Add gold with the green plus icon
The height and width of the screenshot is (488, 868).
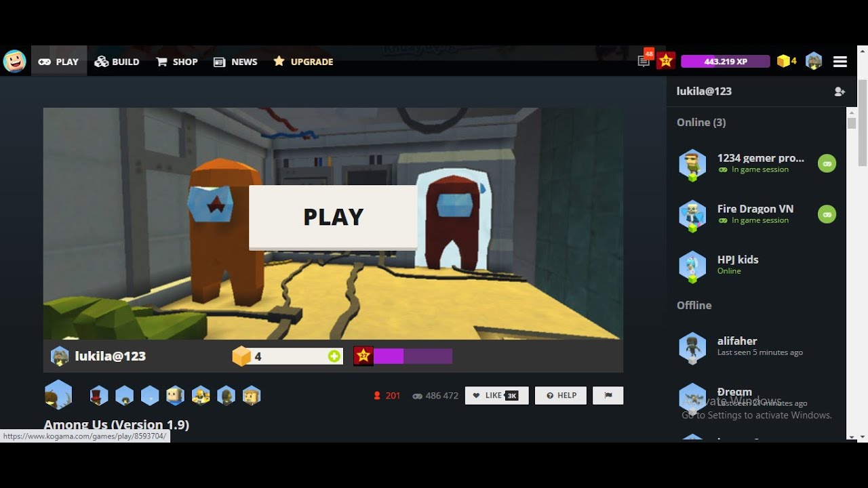(334, 357)
